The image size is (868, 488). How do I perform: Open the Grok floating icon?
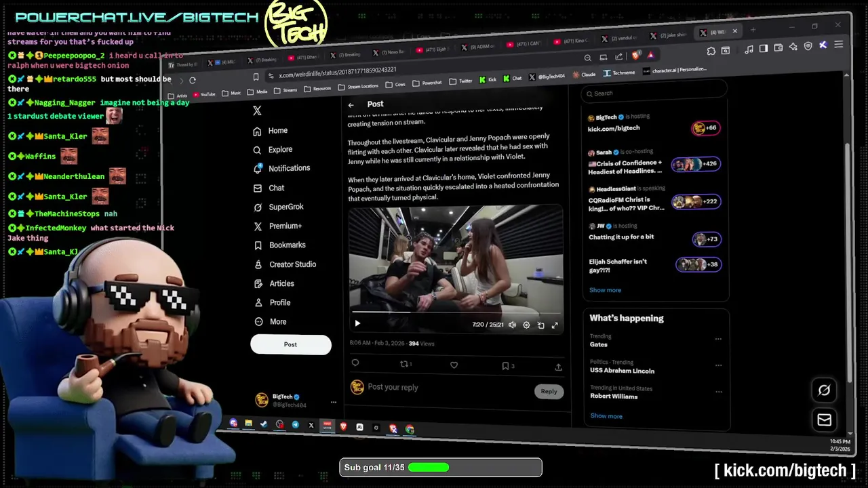point(824,390)
